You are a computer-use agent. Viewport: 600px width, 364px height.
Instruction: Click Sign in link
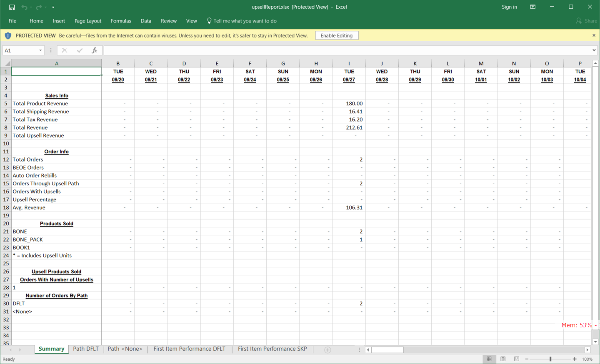coord(509,7)
